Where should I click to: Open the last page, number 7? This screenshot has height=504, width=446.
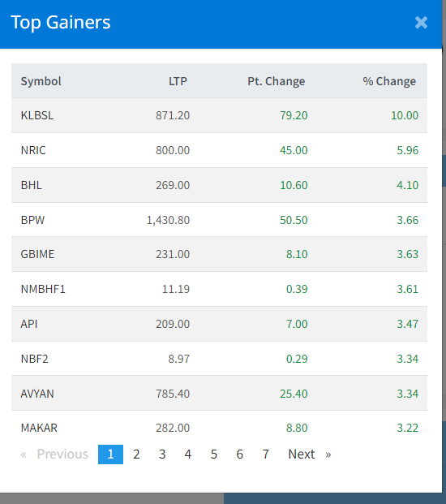click(x=265, y=454)
